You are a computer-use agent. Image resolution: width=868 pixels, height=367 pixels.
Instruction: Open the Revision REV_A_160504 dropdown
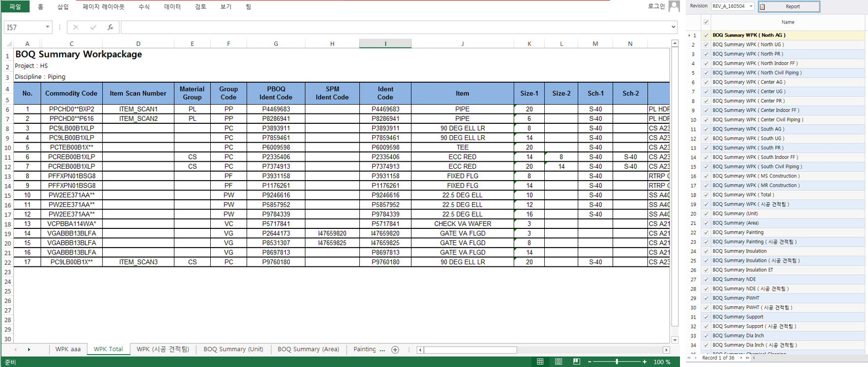pyautogui.click(x=751, y=6)
